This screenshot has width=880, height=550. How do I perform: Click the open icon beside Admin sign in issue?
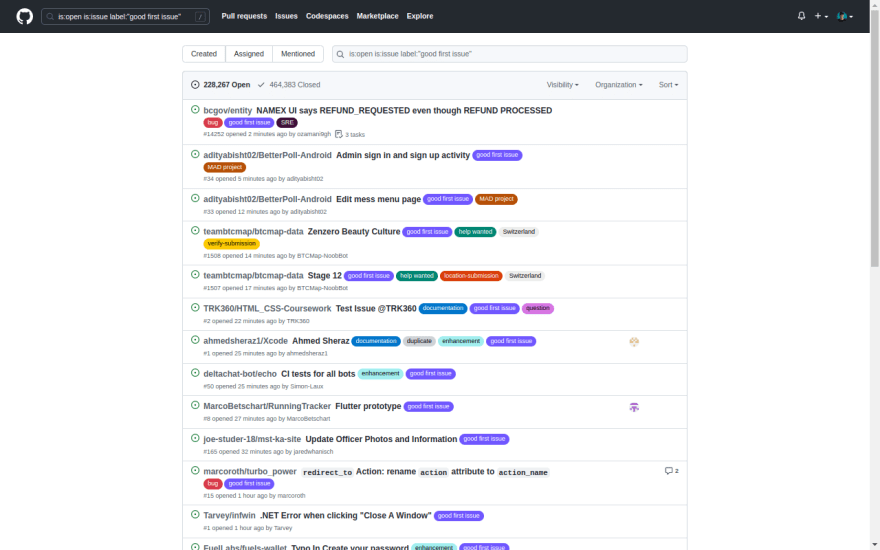[x=195, y=154]
